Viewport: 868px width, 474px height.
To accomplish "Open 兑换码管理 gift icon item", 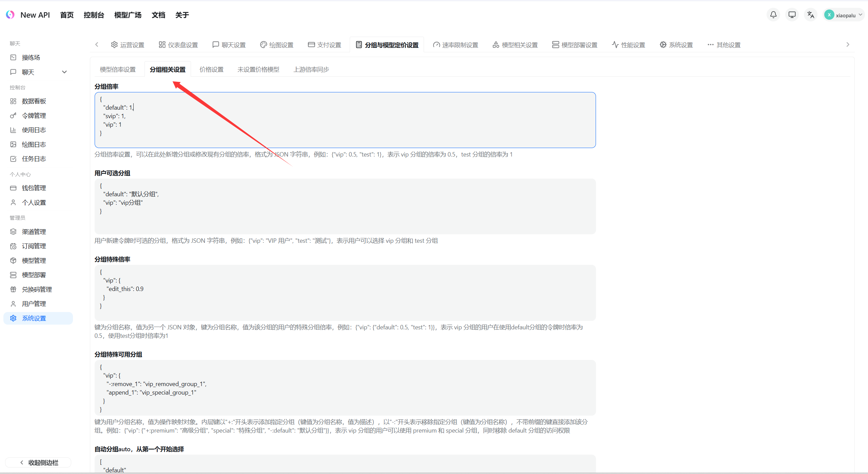I will point(13,289).
